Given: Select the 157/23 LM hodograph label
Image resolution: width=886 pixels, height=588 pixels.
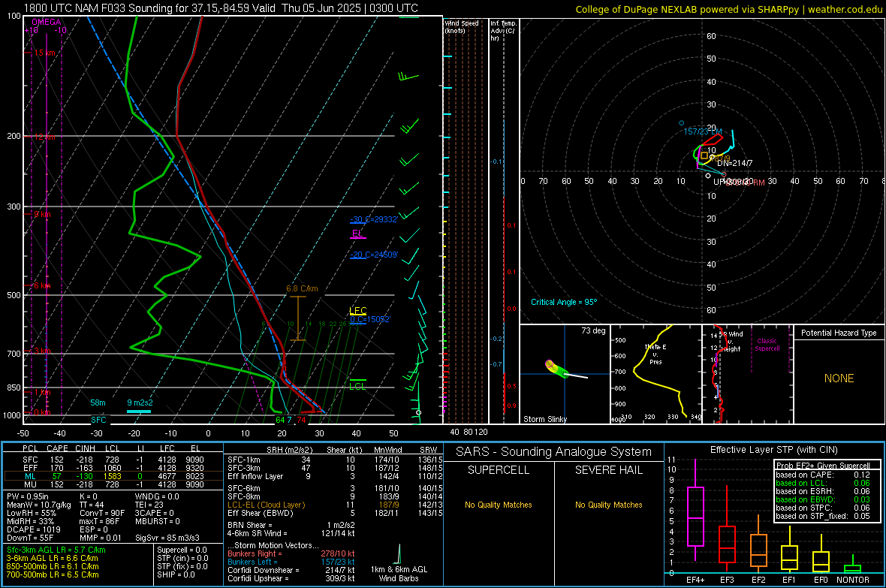Looking at the screenshot, I should point(703,131).
